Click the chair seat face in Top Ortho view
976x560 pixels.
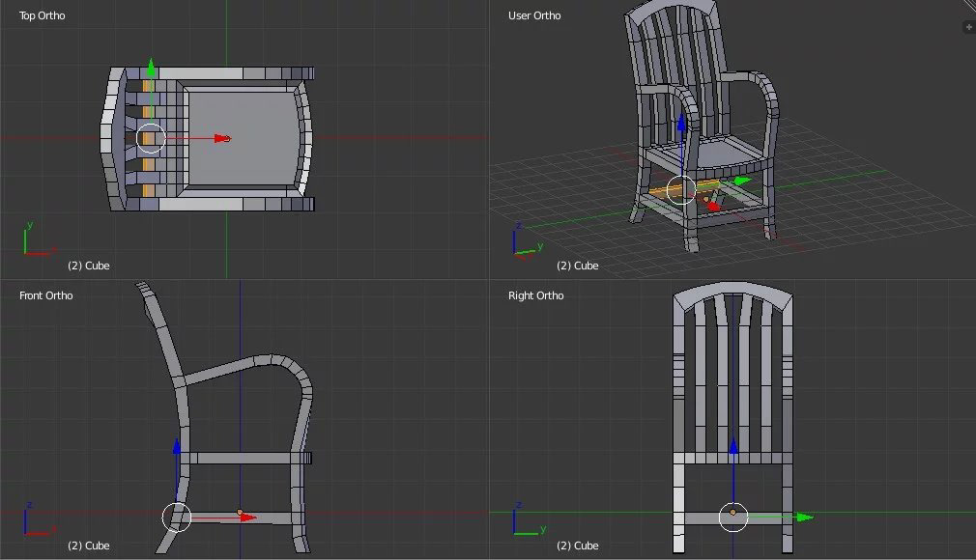(244, 138)
